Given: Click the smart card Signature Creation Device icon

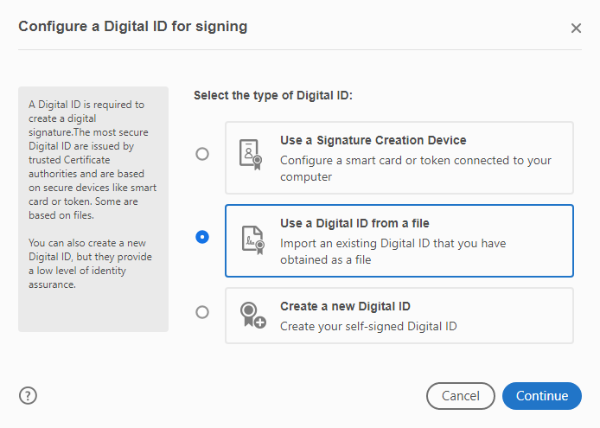Looking at the screenshot, I should coord(251,155).
